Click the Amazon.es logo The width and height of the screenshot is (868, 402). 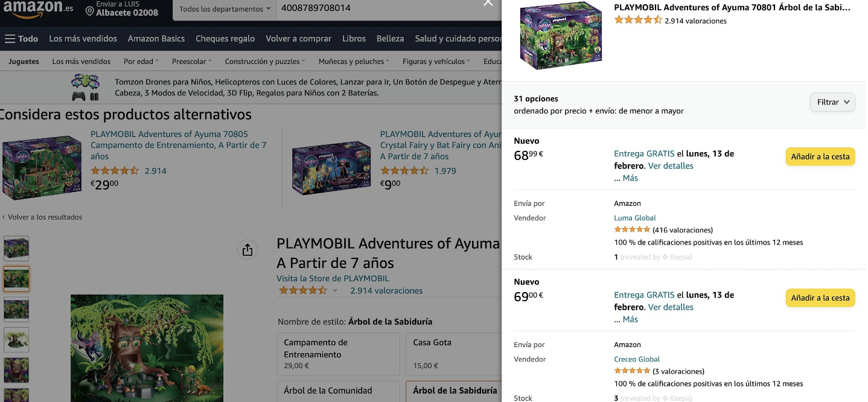37,8
